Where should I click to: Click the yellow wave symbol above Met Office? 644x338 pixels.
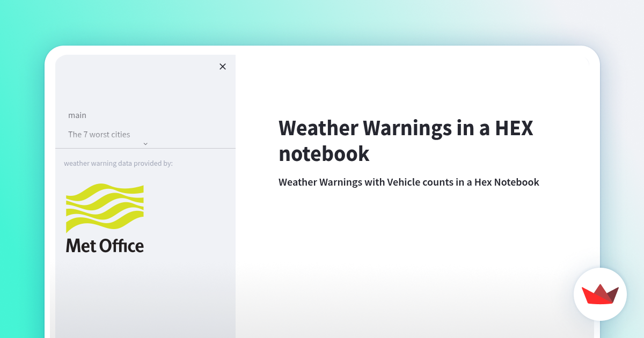(x=105, y=208)
